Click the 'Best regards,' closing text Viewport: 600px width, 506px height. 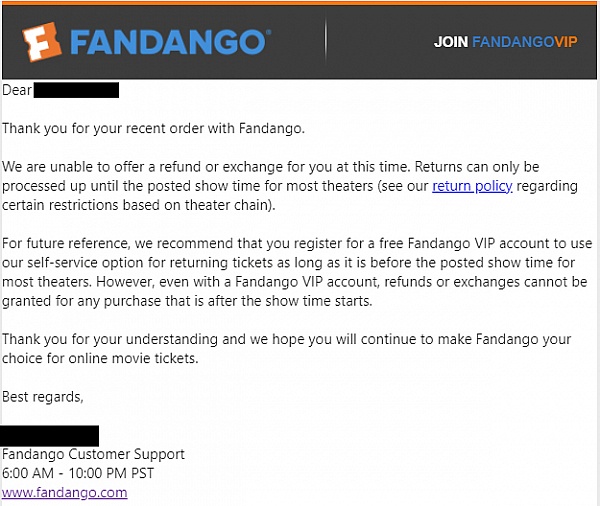[42, 397]
